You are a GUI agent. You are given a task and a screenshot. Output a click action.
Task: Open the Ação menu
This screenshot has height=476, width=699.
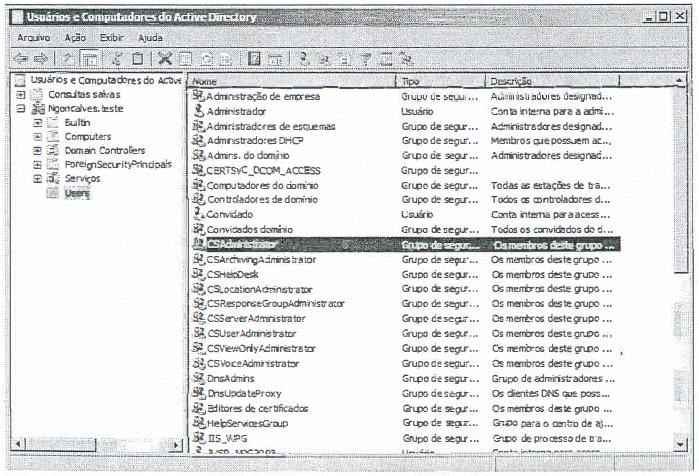pos(75,37)
